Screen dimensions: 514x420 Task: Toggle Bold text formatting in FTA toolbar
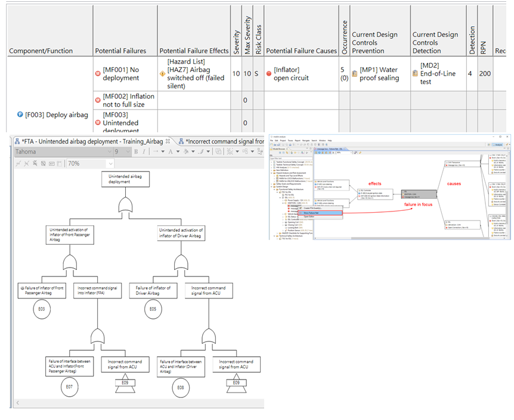point(136,152)
